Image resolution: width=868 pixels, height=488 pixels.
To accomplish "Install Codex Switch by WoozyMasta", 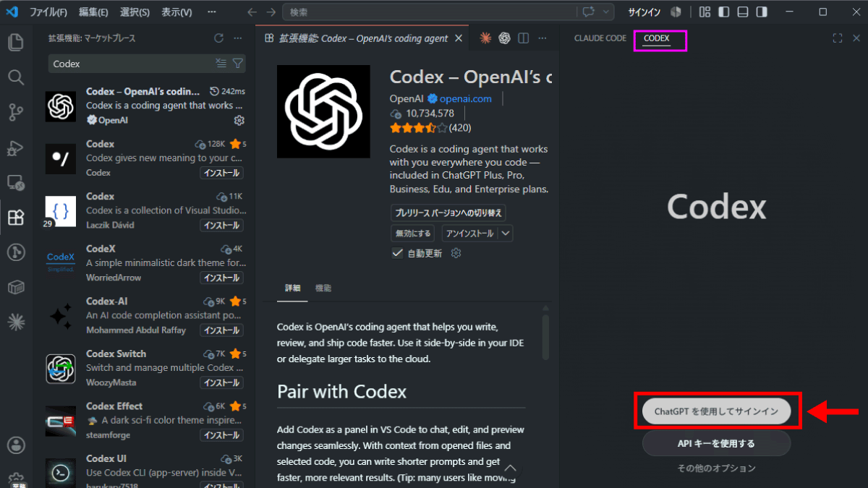I will tap(221, 382).
